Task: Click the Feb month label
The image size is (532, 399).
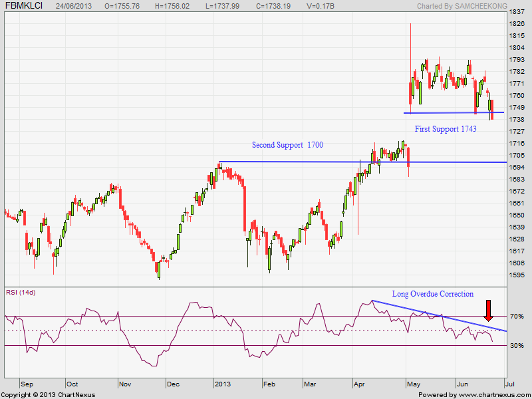Action: click(269, 384)
